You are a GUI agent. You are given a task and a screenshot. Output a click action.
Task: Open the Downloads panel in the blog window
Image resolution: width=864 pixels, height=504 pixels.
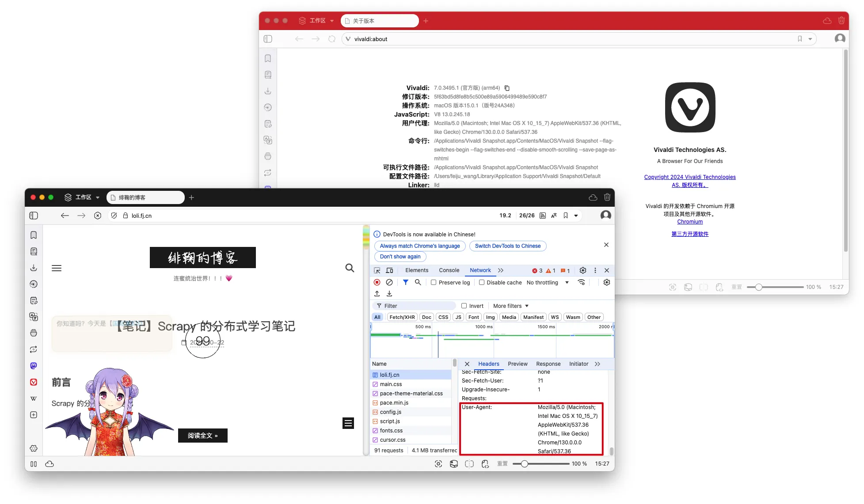(34, 268)
